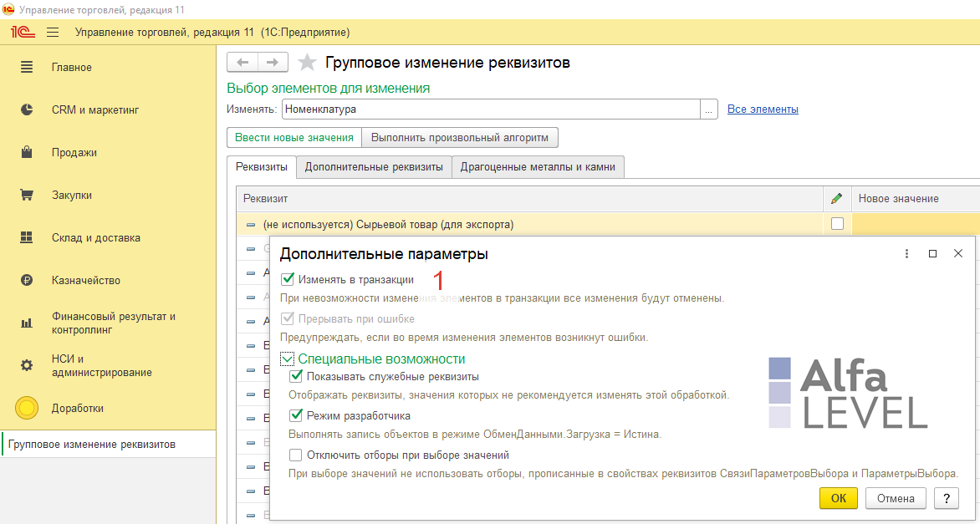
Task: Select Выполнить произвольный алгоритм mode
Action: 460,137
